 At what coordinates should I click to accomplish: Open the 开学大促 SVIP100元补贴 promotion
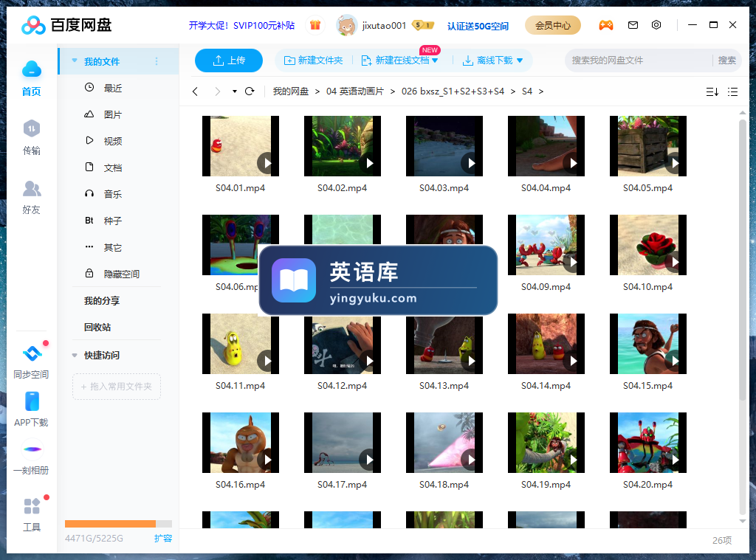241,26
